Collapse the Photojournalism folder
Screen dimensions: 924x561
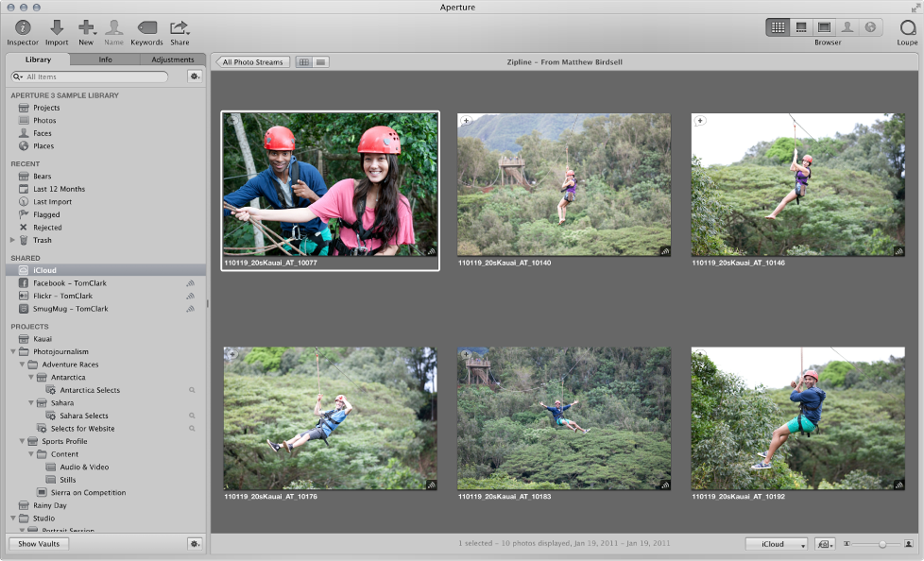click(12, 352)
